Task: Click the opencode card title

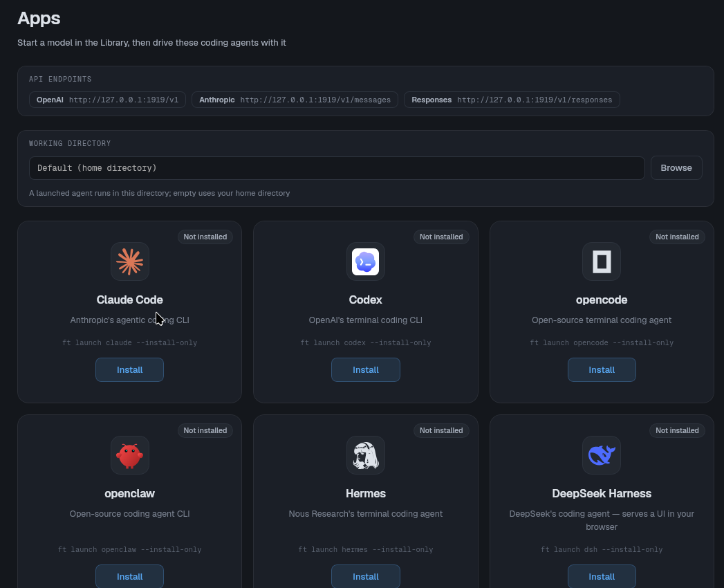Action: [x=601, y=300]
